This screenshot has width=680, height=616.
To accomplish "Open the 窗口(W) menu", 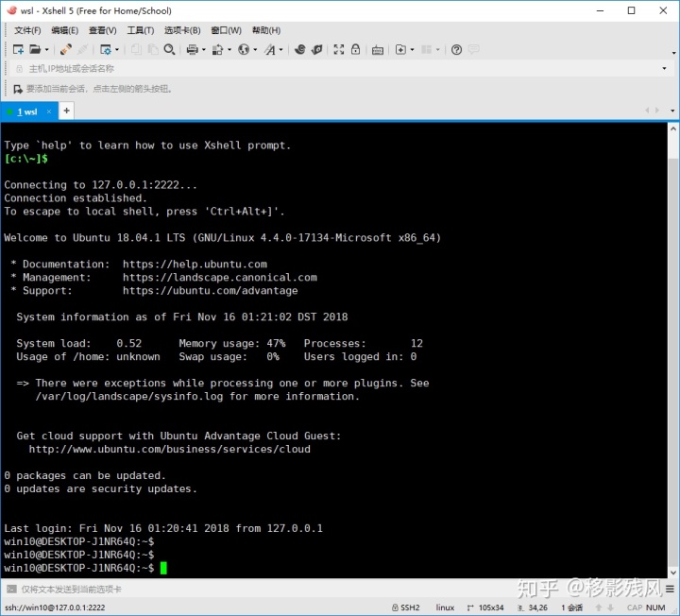I will 226,30.
